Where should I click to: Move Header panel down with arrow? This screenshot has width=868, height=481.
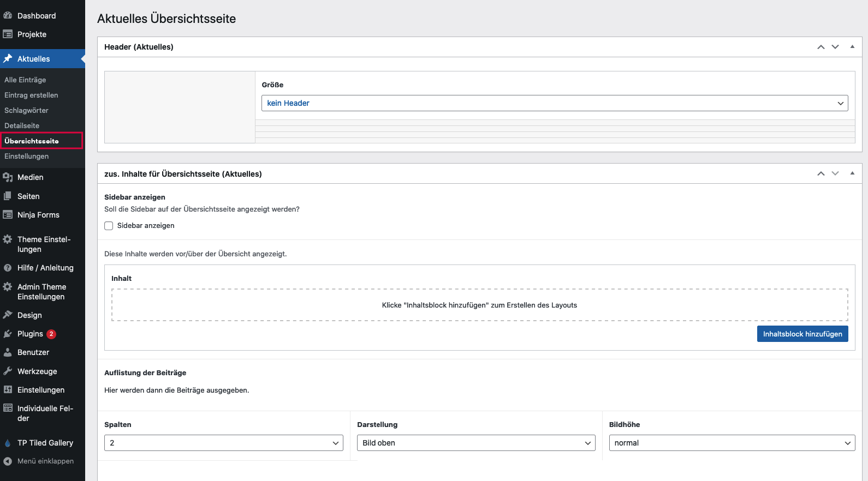[x=835, y=47]
